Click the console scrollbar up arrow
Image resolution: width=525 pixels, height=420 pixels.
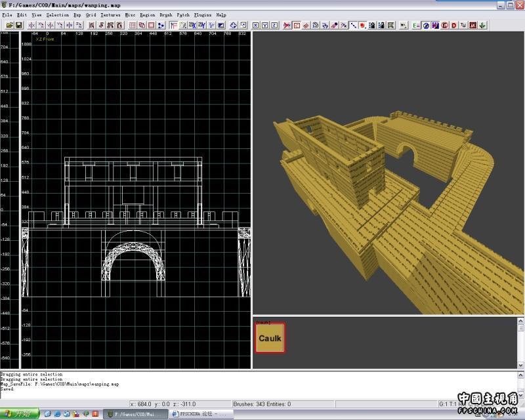point(521,375)
